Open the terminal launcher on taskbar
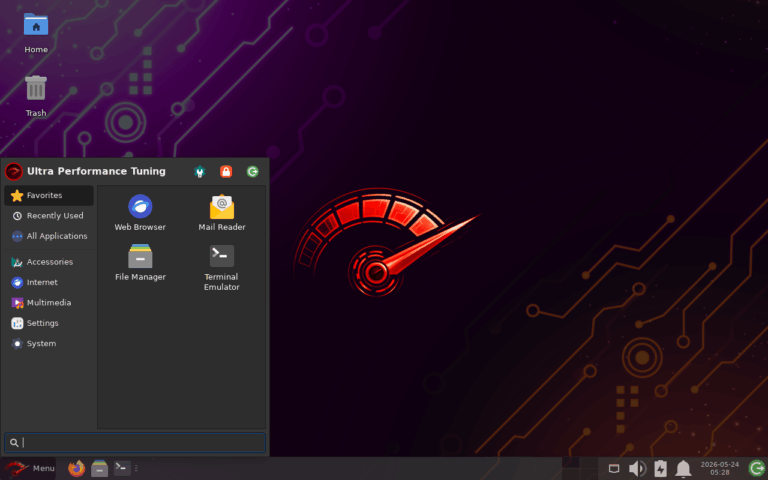The image size is (768, 480). click(122, 468)
